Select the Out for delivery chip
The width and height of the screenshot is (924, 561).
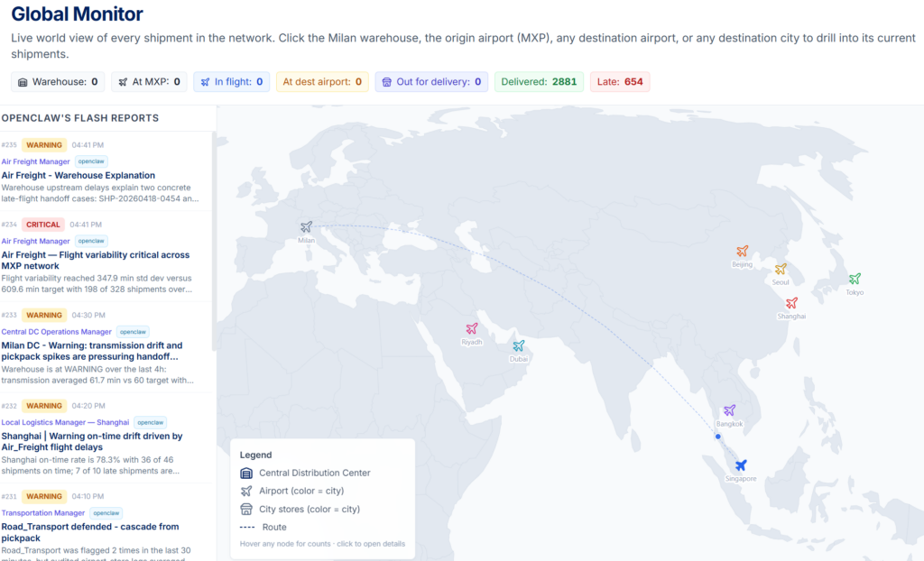coord(431,82)
